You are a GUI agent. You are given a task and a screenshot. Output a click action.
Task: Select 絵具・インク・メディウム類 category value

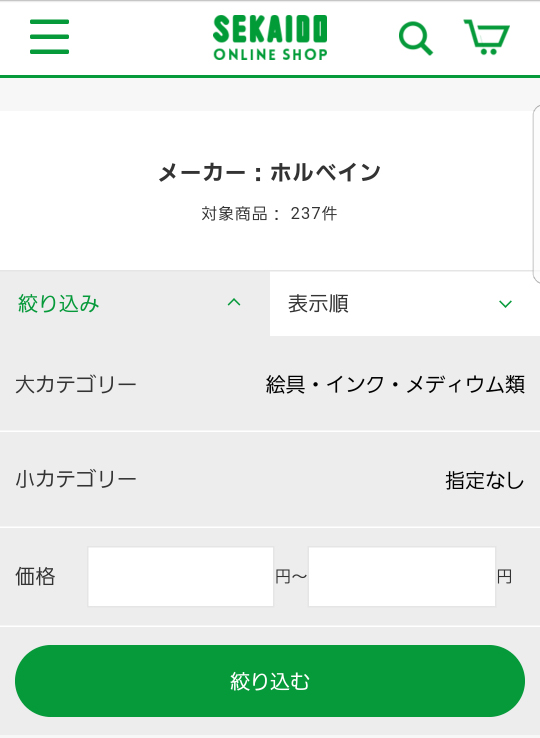pos(395,385)
